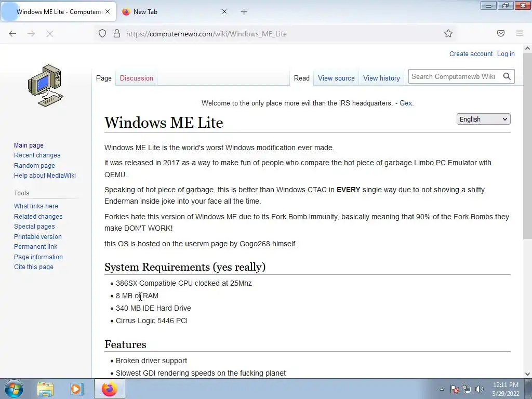This screenshot has height=399, width=532.
Task: Open a Random page link
Action: (x=34, y=166)
